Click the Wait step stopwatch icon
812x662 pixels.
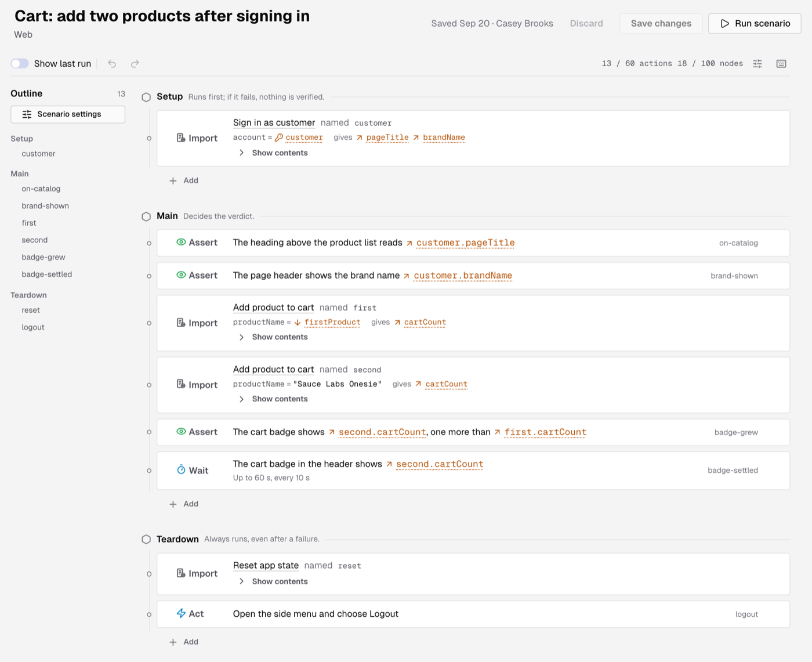click(181, 470)
